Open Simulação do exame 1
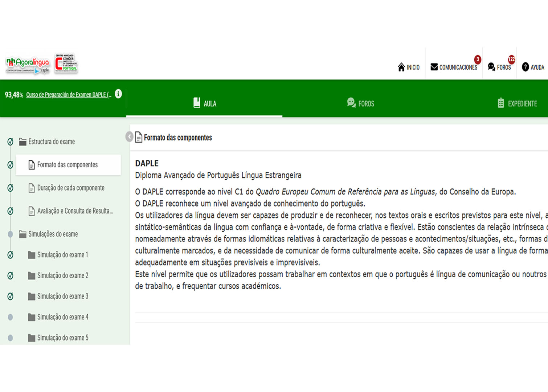The image size is (548, 392). tap(63, 255)
